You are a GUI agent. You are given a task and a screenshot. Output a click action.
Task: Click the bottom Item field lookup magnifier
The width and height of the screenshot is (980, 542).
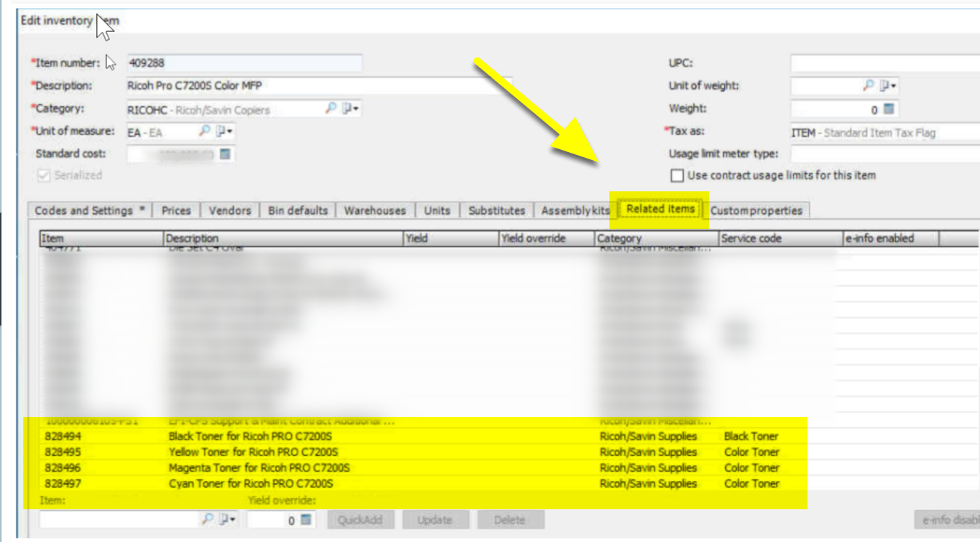(207, 519)
